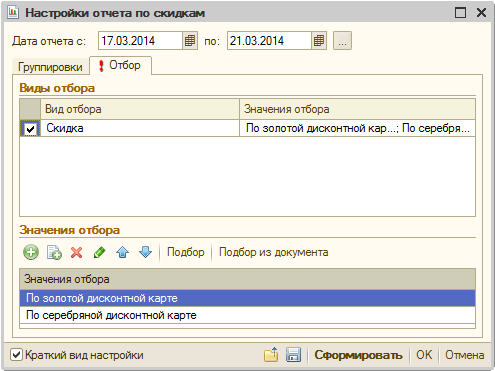This screenshot has width=495, height=371.
Task: Toggle Краткий вид настройки checkbox
Action: [16, 355]
